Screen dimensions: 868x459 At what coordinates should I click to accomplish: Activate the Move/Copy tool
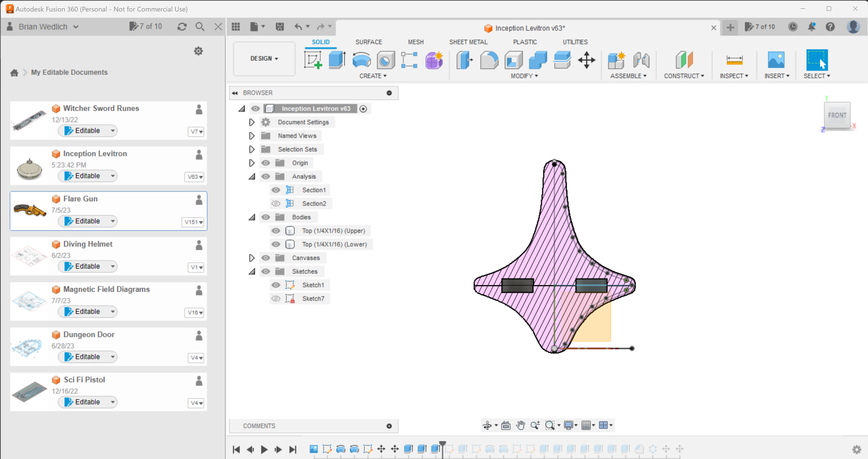(587, 60)
